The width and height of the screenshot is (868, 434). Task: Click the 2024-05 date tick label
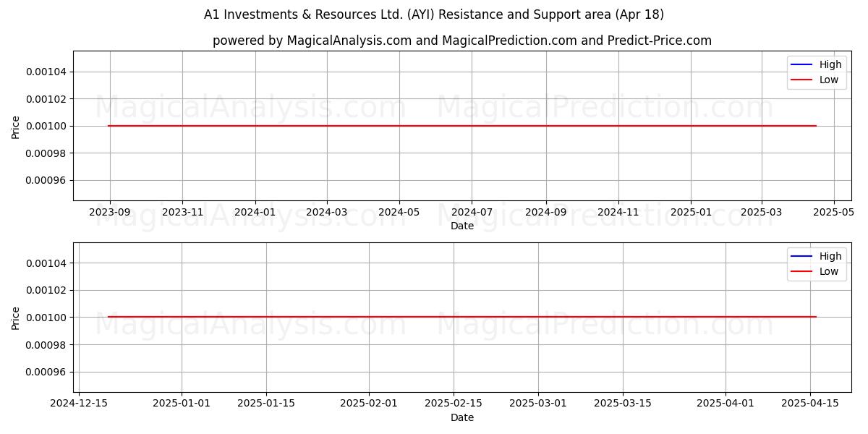pyautogui.click(x=399, y=212)
